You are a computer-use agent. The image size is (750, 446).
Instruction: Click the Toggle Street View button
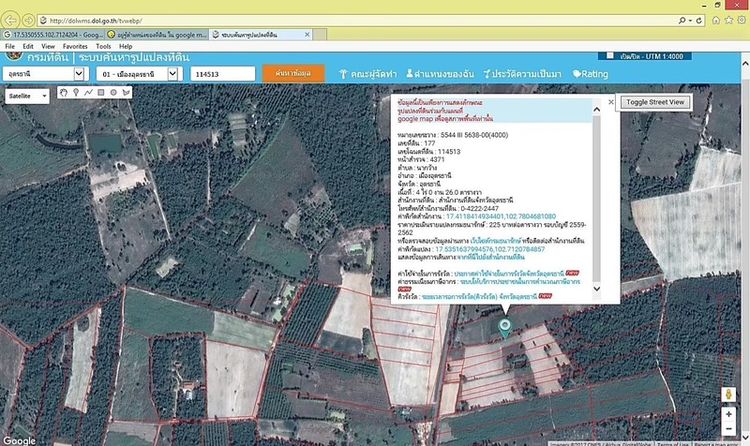[x=655, y=102]
